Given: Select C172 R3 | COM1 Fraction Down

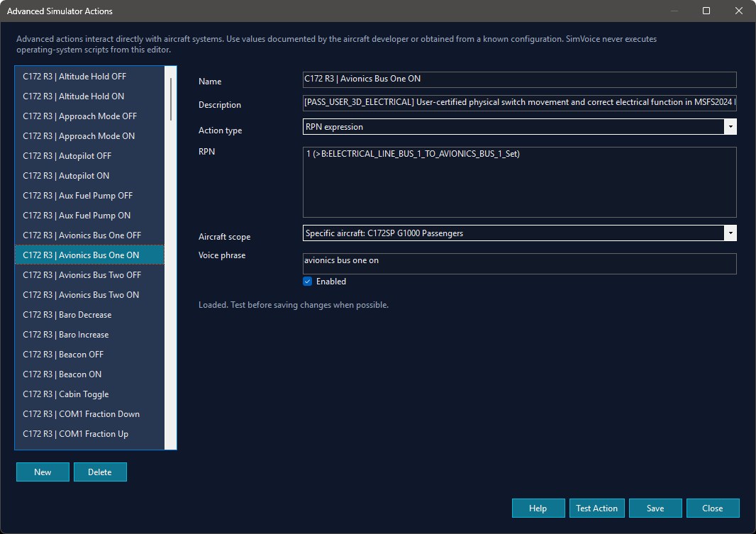Looking at the screenshot, I should coord(89,414).
